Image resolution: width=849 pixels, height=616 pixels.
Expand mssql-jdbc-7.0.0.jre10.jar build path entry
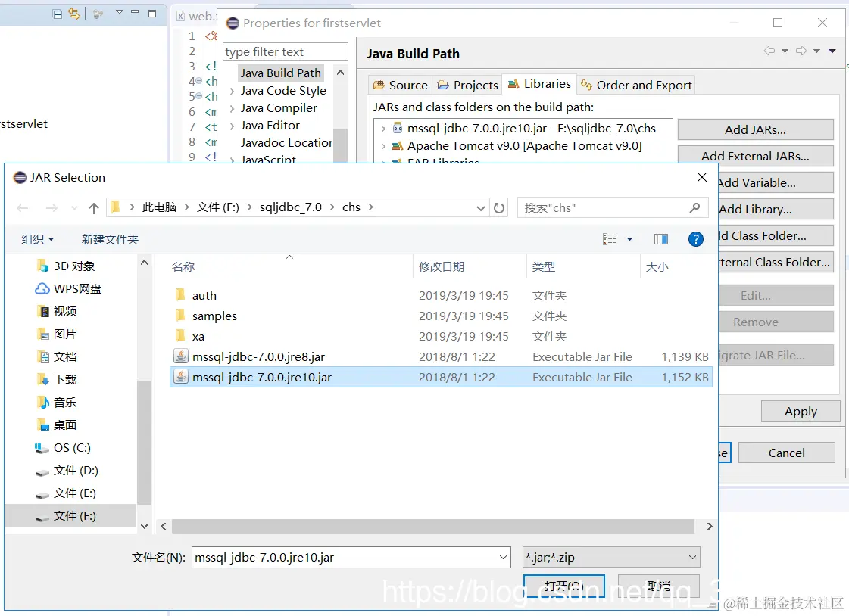point(383,129)
